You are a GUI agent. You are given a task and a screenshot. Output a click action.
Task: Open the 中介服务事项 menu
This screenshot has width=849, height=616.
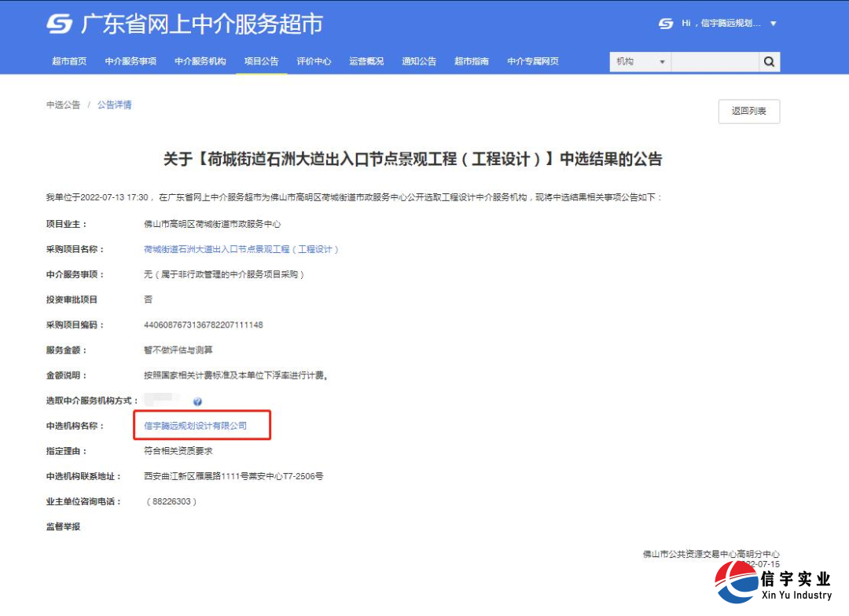pyautogui.click(x=130, y=61)
